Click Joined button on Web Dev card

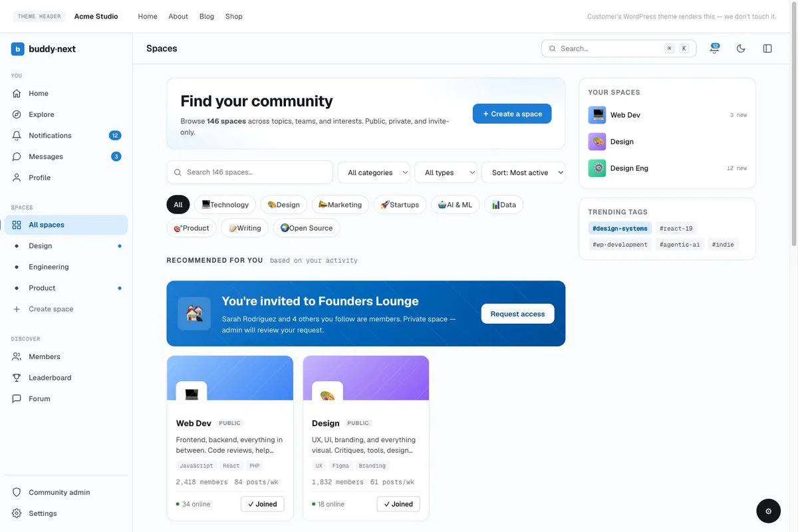(x=263, y=504)
